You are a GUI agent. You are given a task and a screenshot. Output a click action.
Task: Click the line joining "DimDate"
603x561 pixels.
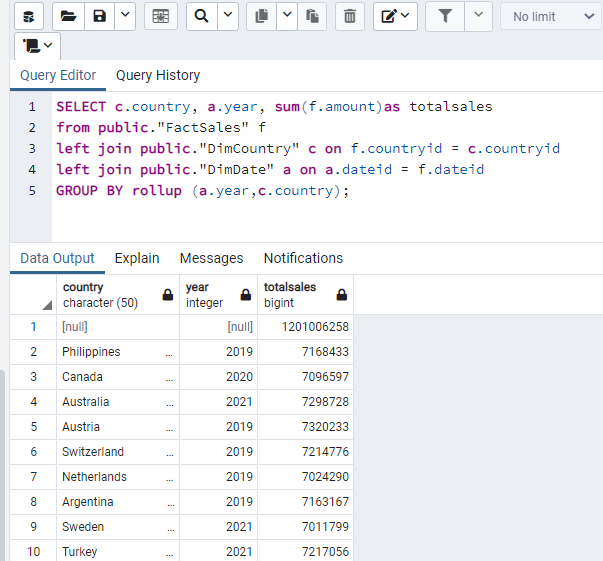[270, 170]
